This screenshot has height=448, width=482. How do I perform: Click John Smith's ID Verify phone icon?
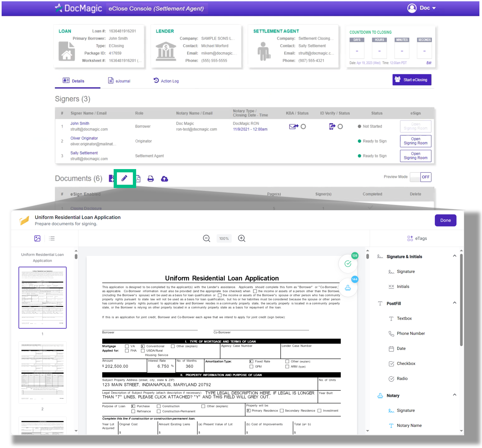pos(332,126)
